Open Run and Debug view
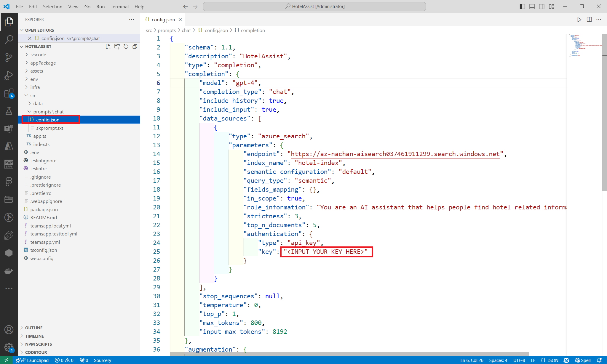This screenshot has height=364, width=607. click(9, 75)
